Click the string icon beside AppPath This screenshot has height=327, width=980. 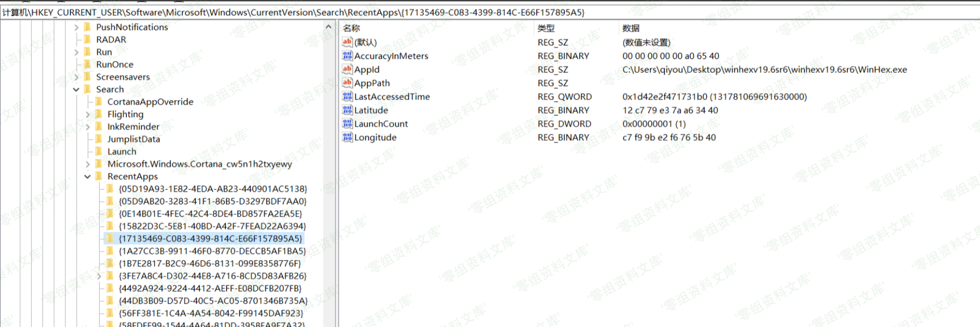click(347, 83)
